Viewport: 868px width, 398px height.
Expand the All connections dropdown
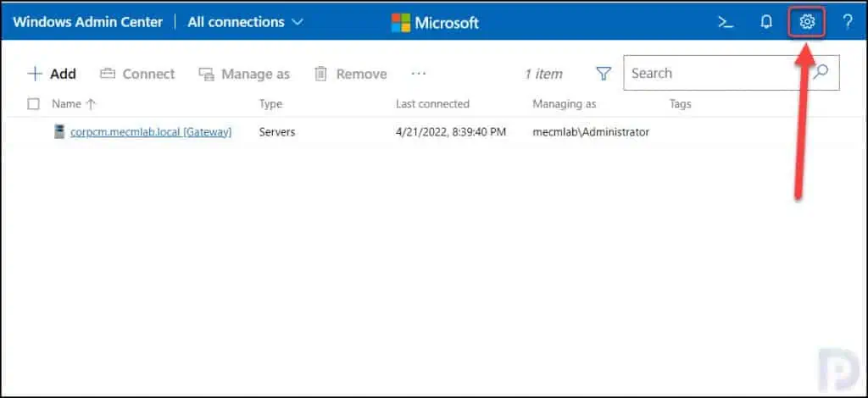point(245,22)
